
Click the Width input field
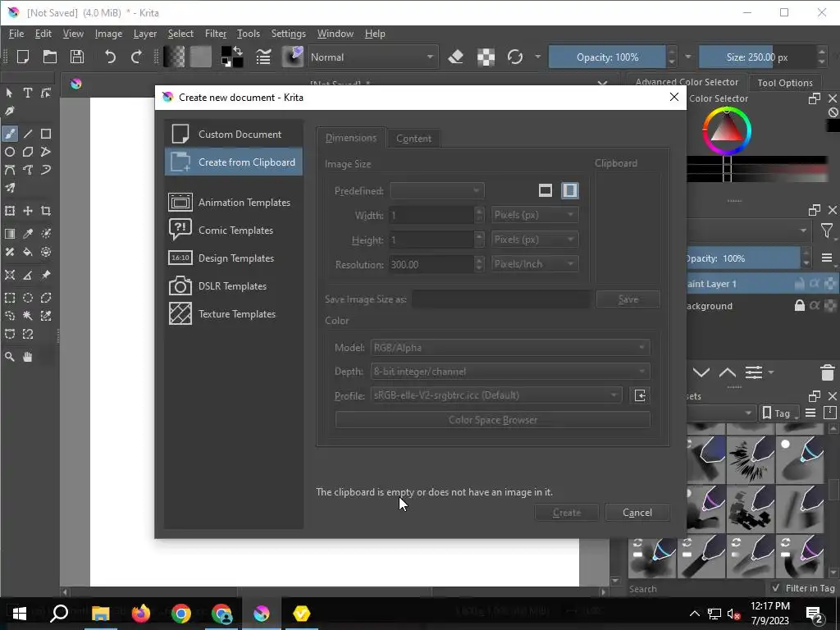point(431,215)
